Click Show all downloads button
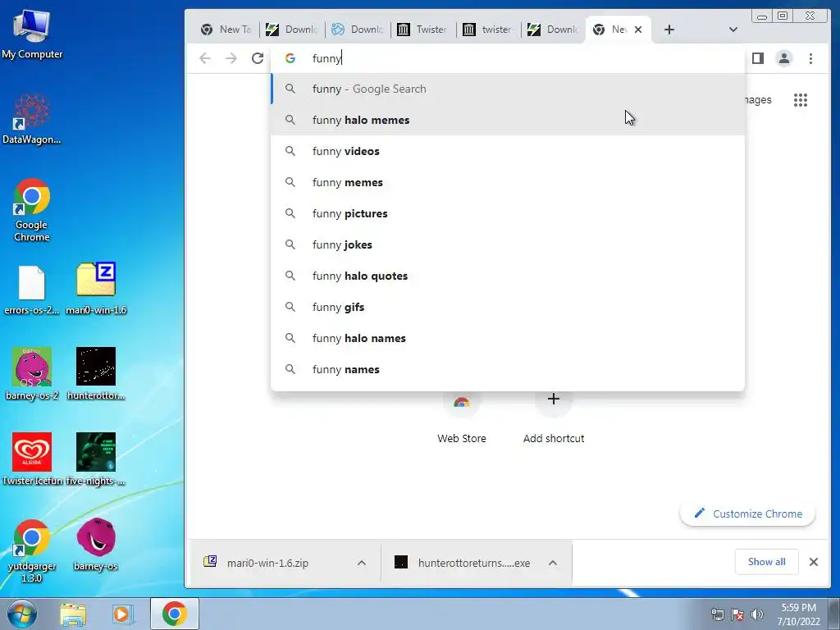 pyautogui.click(x=767, y=561)
